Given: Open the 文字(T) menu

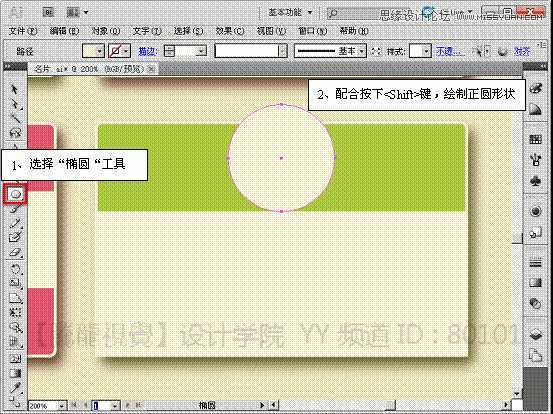Looking at the screenshot, I should coord(147,31).
